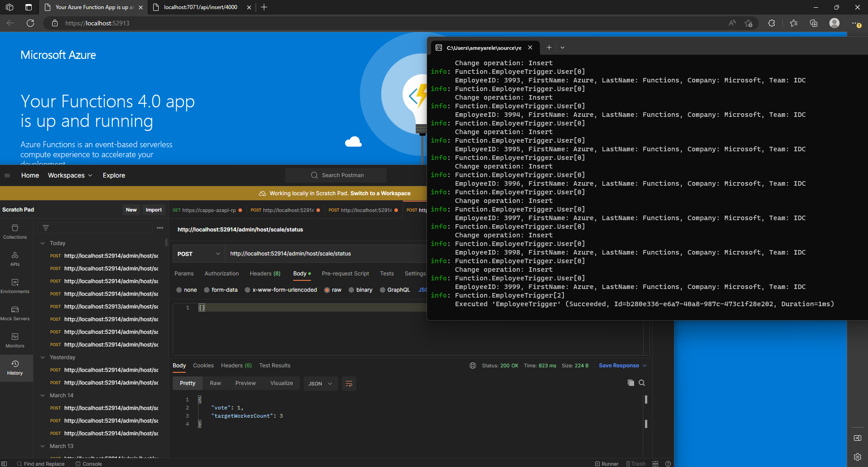
Task: Open Collections in Postman sidebar
Action: [15, 232]
